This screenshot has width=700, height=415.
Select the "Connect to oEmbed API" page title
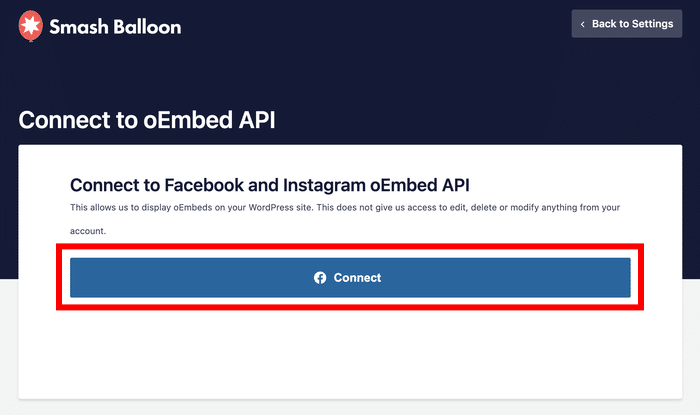point(146,120)
